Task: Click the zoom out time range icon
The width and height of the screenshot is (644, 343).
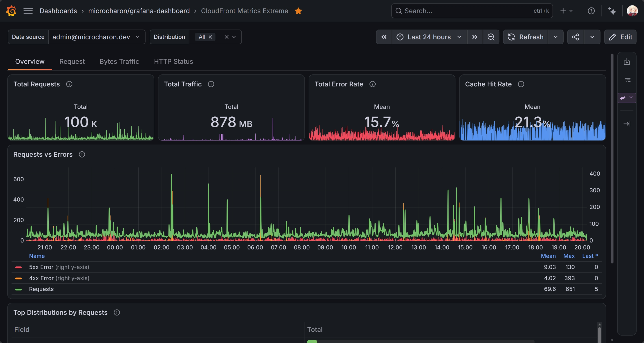Action: click(491, 37)
